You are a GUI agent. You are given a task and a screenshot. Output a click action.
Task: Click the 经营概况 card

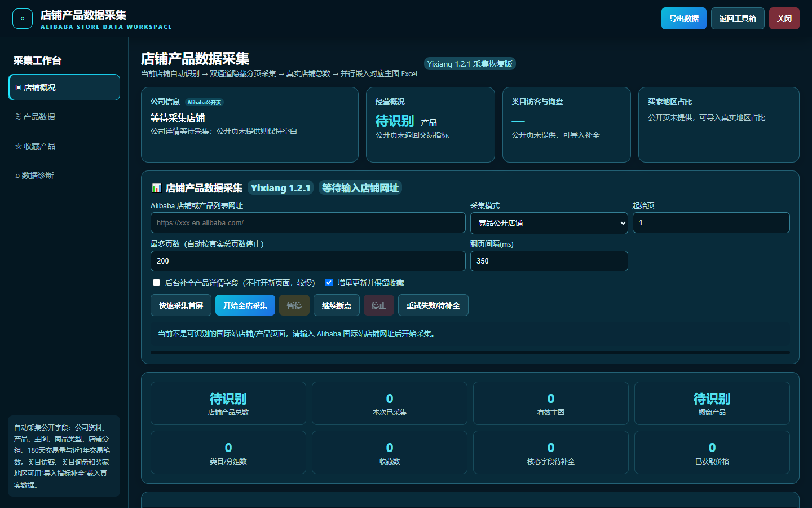[x=430, y=125]
